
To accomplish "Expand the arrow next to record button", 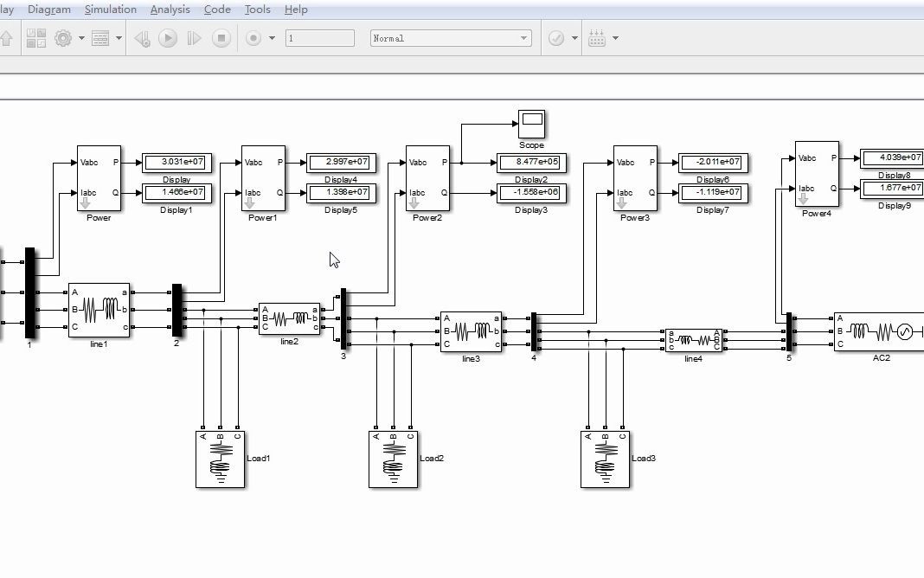I will (272, 38).
